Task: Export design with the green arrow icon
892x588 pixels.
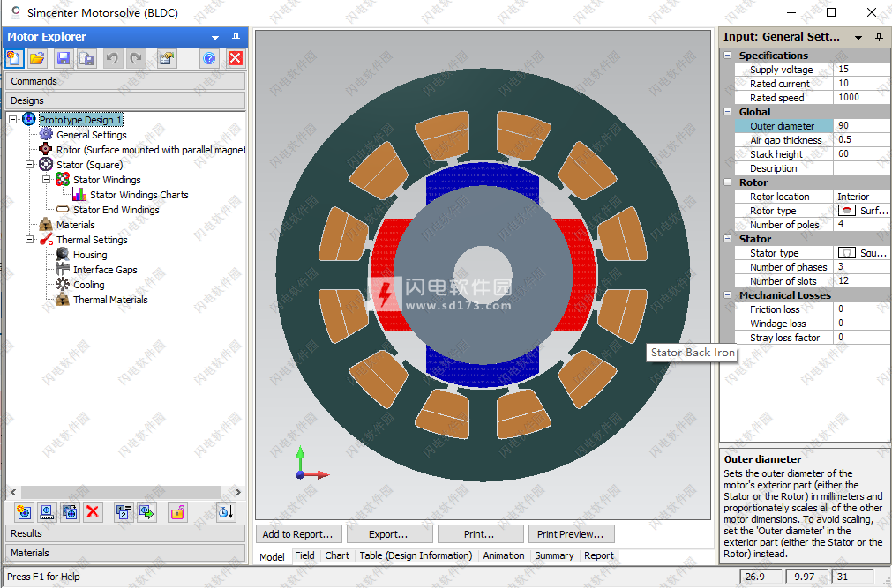Action: [x=146, y=512]
